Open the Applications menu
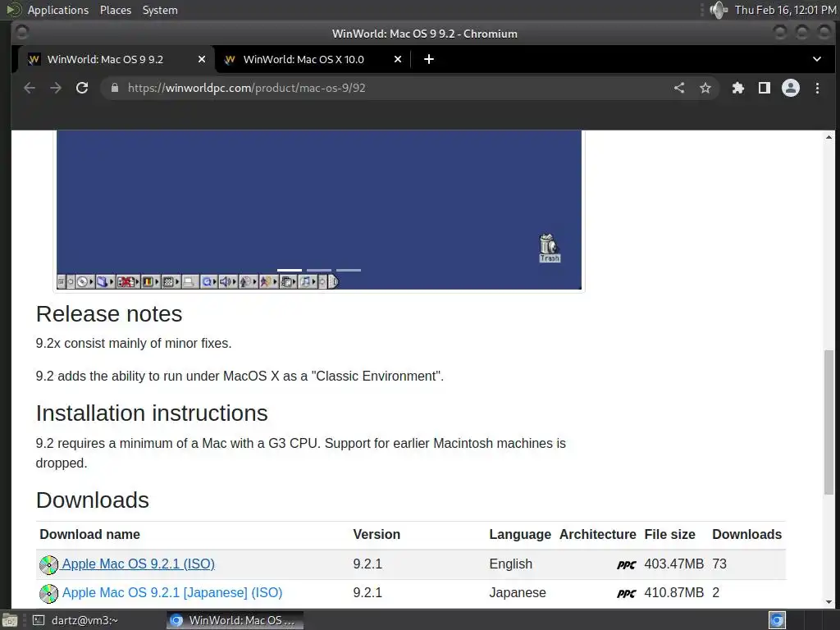The width and height of the screenshot is (840, 630). (x=58, y=10)
